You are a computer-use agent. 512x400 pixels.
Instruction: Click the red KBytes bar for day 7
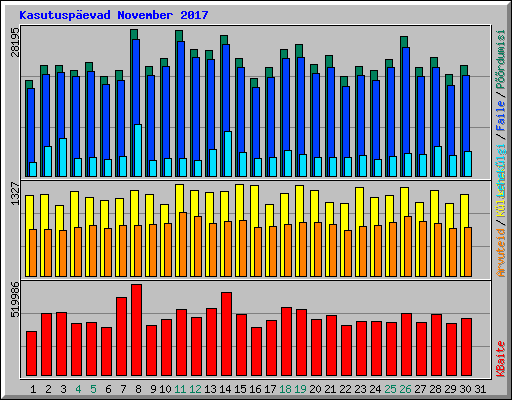point(121,337)
